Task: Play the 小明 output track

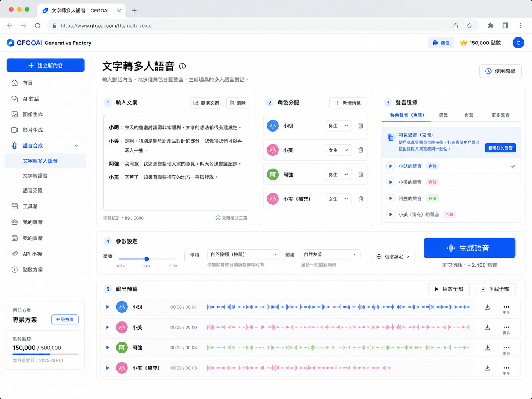Action: click(108, 307)
